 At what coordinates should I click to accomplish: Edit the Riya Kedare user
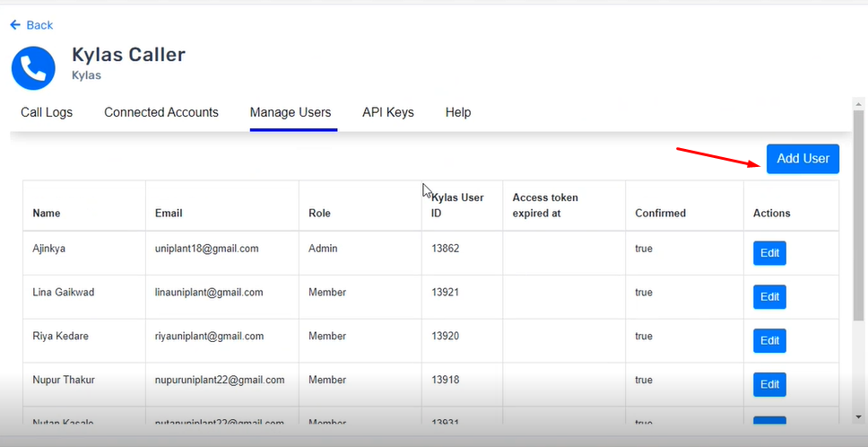769,341
